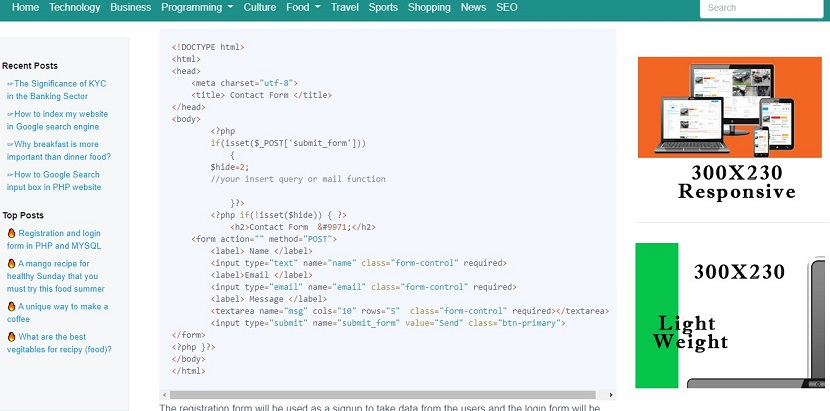Open 'Why breakfast is more important' post
Viewport: 830px width, 411px height.
click(x=59, y=150)
